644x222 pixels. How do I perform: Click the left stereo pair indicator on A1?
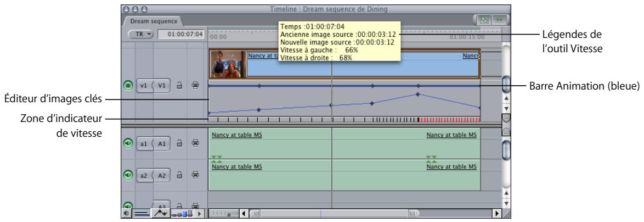[x=217, y=159]
